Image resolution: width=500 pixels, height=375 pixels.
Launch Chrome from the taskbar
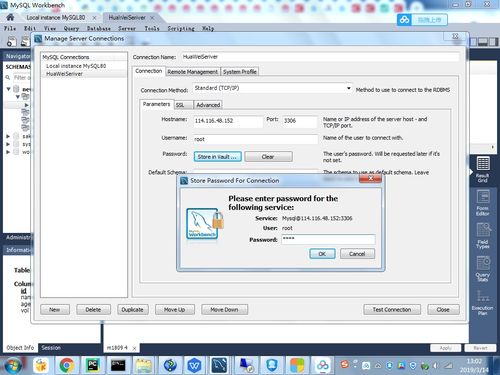click(67, 365)
